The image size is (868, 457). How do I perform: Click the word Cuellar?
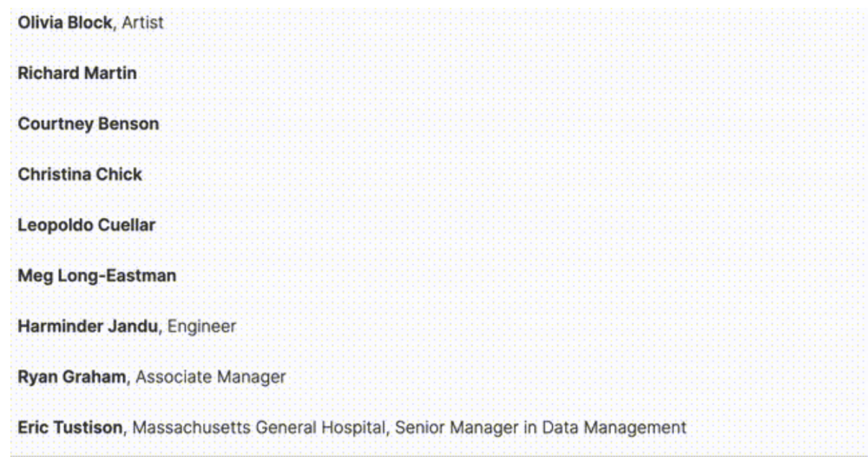[x=127, y=225]
